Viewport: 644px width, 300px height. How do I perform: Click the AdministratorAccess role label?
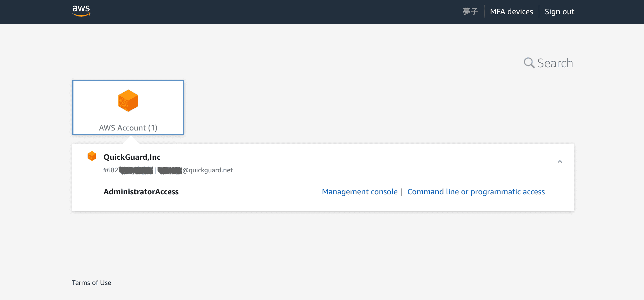pyautogui.click(x=141, y=192)
